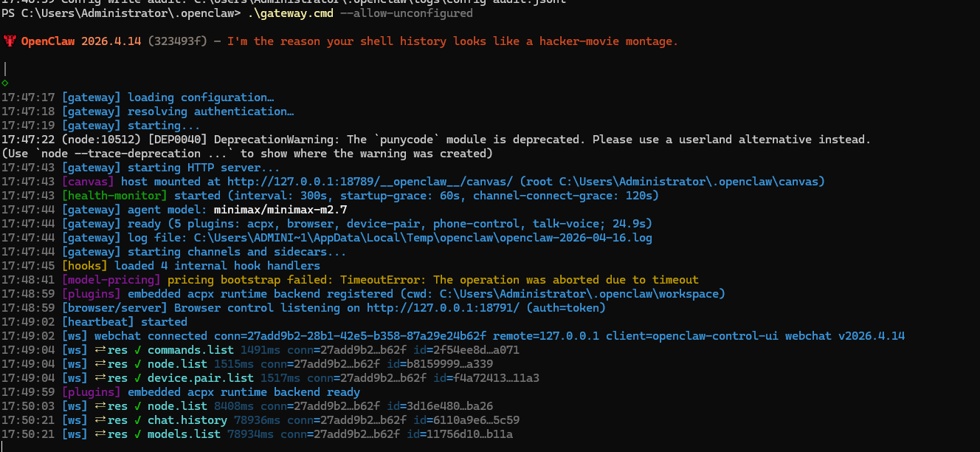Click the arrows icon on models.list line
980x452 pixels.
point(98,434)
